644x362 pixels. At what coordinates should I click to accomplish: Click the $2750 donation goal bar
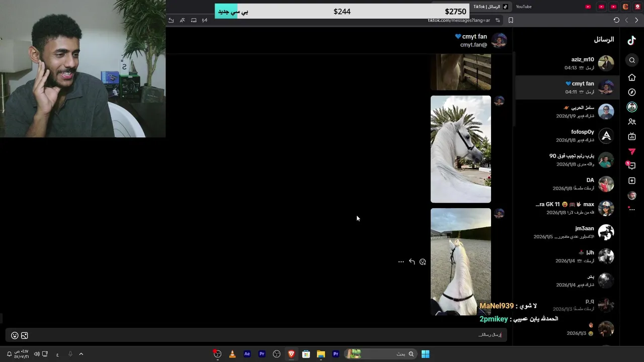[342, 12]
